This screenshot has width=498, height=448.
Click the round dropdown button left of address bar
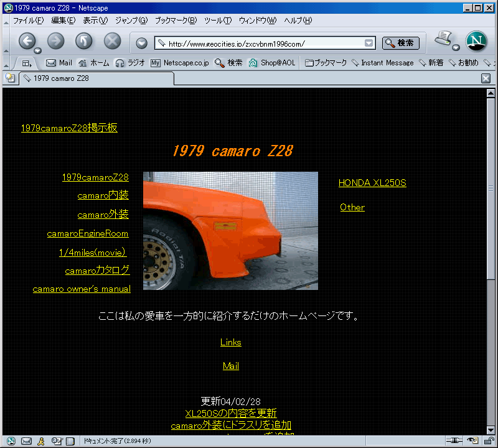[x=142, y=43]
